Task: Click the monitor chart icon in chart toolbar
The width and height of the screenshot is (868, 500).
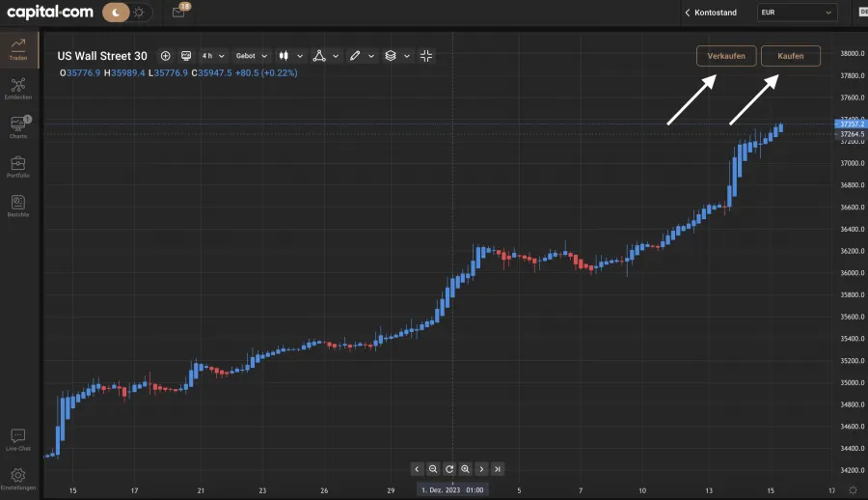Action: (186, 55)
